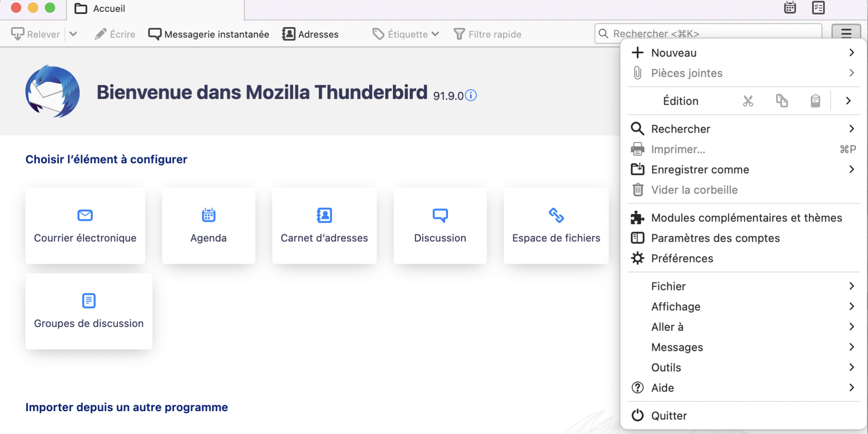The width and height of the screenshot is (868, 434).
Task: Expand the Édition submenu chevron
Action: [848, 101]
